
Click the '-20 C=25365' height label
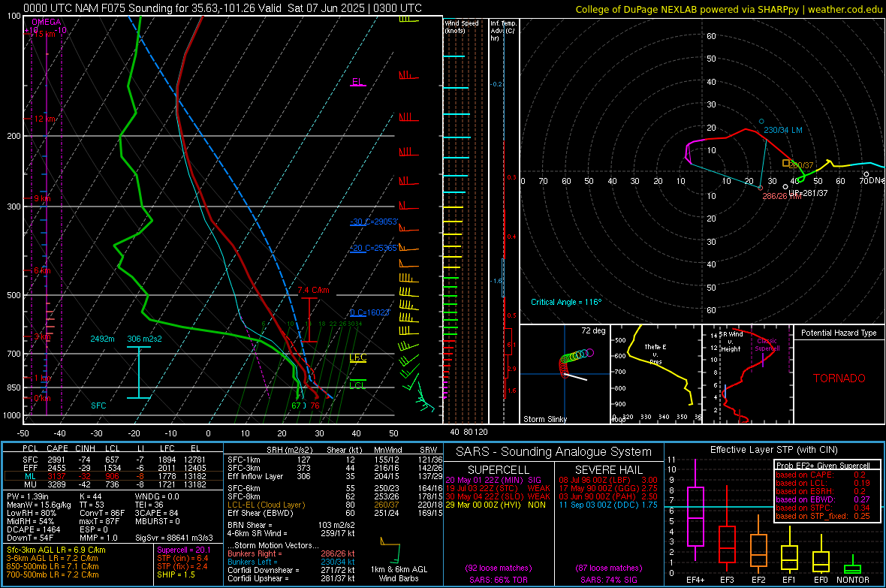click(x=374, y=248)
